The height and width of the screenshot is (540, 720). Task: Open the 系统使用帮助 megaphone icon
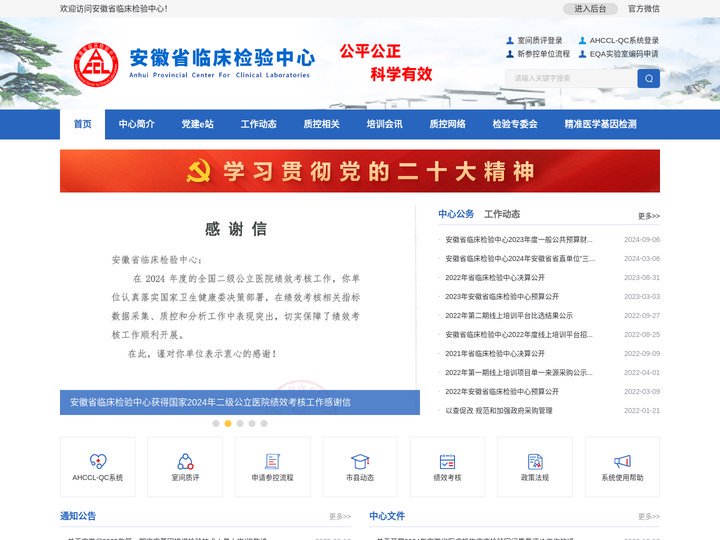[622, 461]
